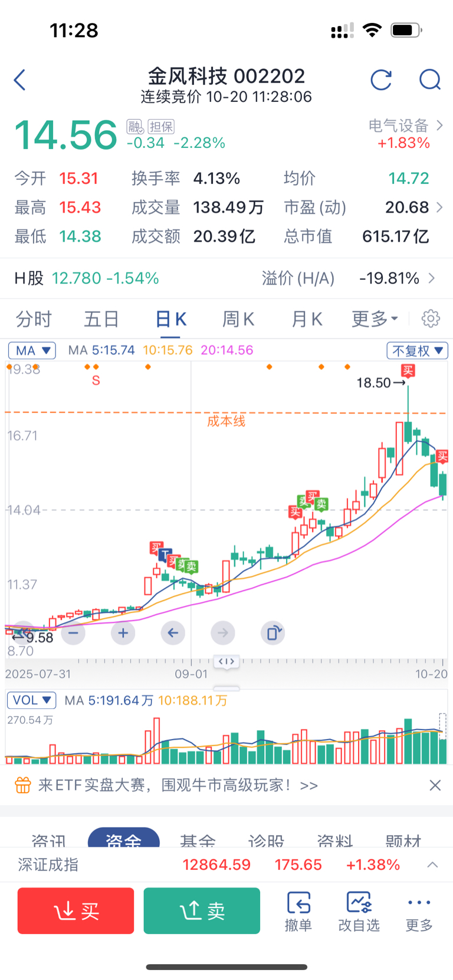Screen dimensions: 453x980
Task: Tap the 买 marker at 18.50 peak
Action: (x=408, y=371)
